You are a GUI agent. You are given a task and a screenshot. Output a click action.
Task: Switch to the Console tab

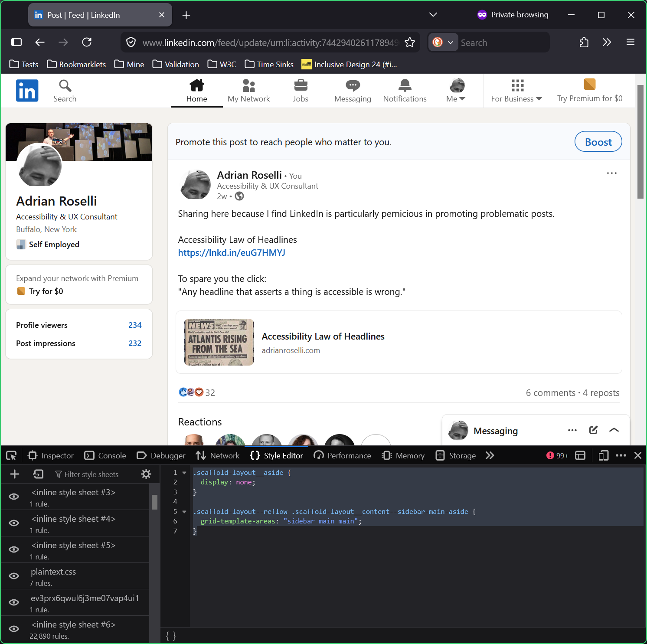105,455
